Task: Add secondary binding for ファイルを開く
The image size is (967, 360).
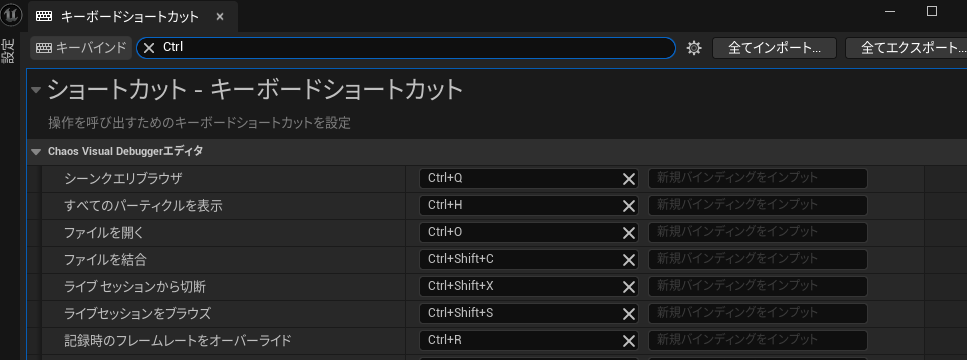Action: point(758,232)
